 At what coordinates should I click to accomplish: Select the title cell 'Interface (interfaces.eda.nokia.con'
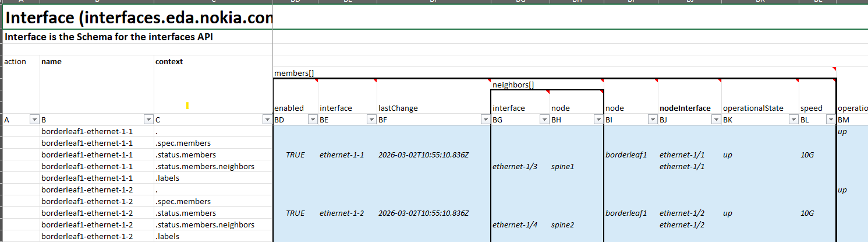point(138,17)
